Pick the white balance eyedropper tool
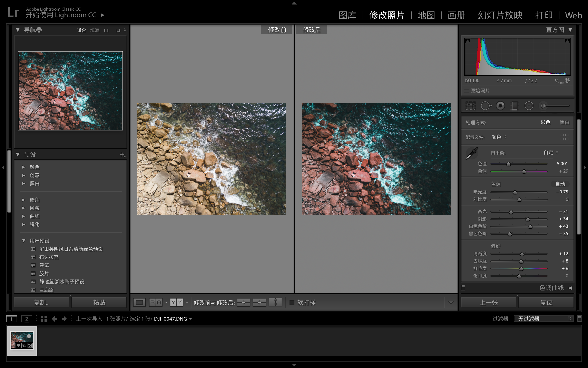 472,153
